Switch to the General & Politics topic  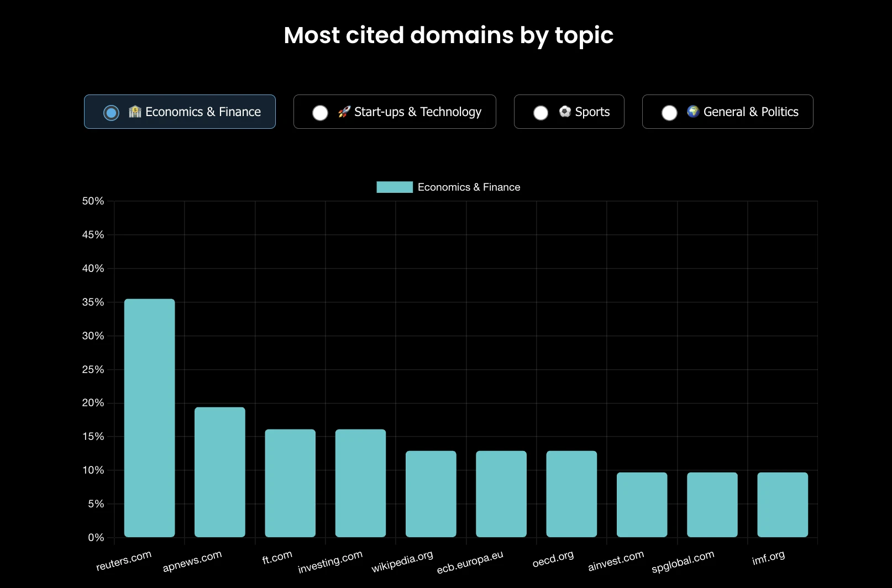[x=727, y=112]
